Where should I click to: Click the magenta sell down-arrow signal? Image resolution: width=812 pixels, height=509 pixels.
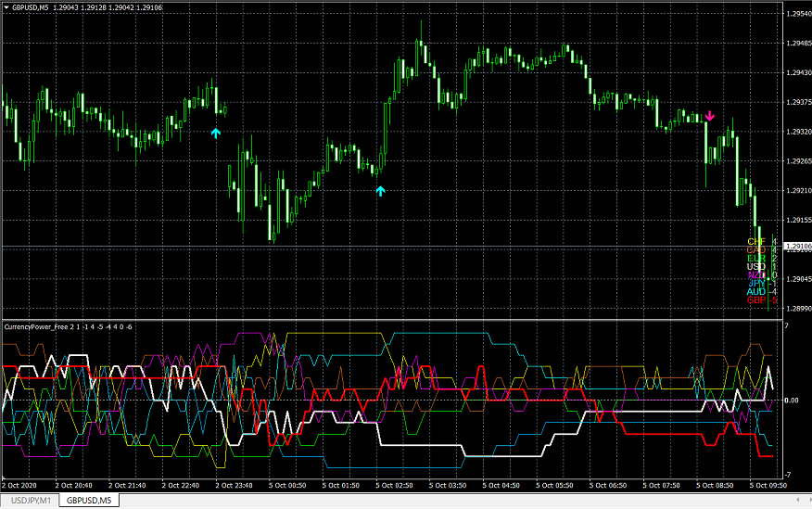(x=709, y=116)
